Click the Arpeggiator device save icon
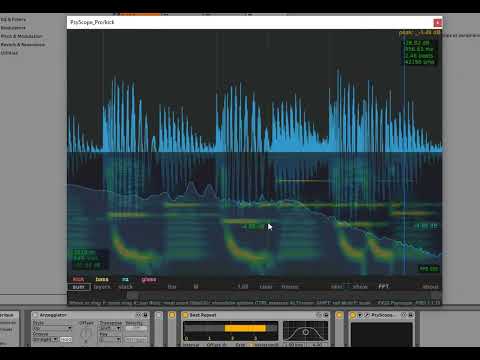This screenshot has height=360, width=480. point(145,315)
